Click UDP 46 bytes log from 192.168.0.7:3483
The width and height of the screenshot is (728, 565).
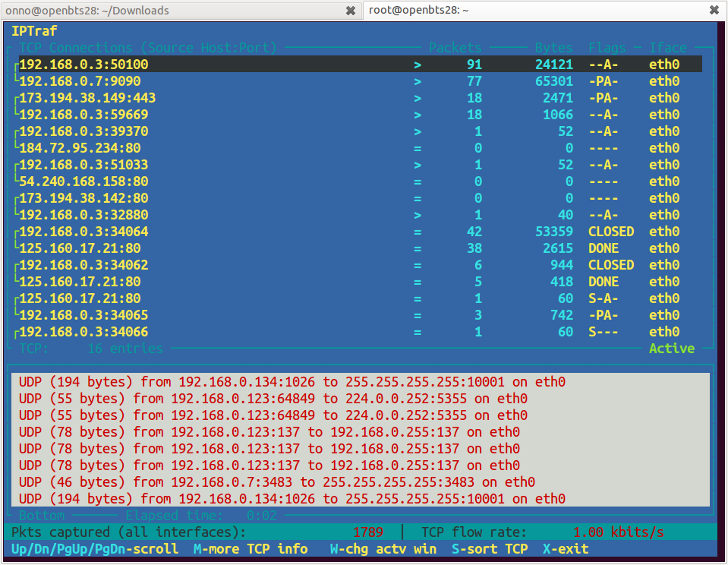(x=277, y=482)
